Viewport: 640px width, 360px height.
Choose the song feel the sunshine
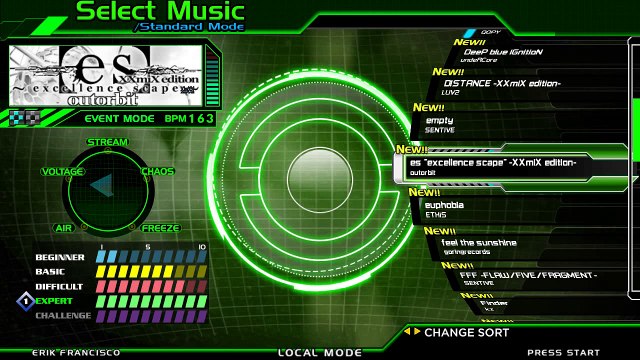click(x=479, y=242)
